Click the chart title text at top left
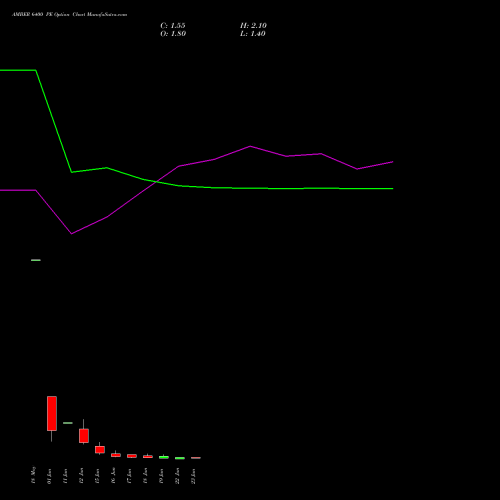The width and height of the screenshot is (500, 500). coord(69,15)
